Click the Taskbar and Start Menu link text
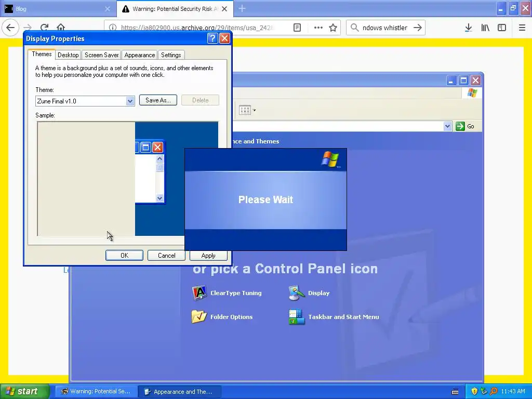The width and height of the screenshot is (532, 399). (x=343, y=317)
